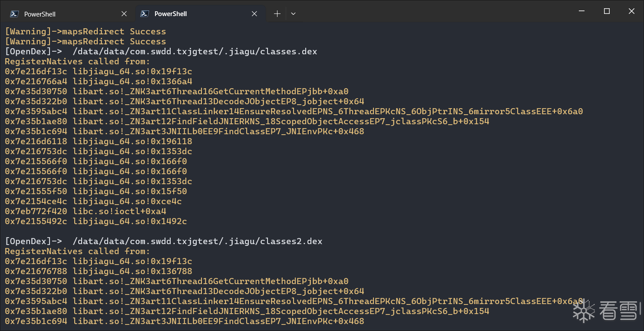Minimize the terminal window
This screenshot has width=644, height=331.
pos(582,11)
